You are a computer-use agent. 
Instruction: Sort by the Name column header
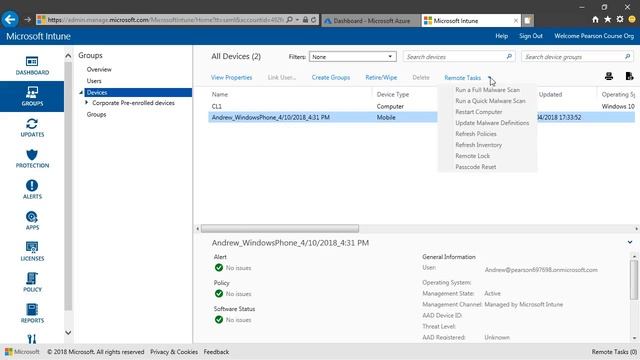220,94
